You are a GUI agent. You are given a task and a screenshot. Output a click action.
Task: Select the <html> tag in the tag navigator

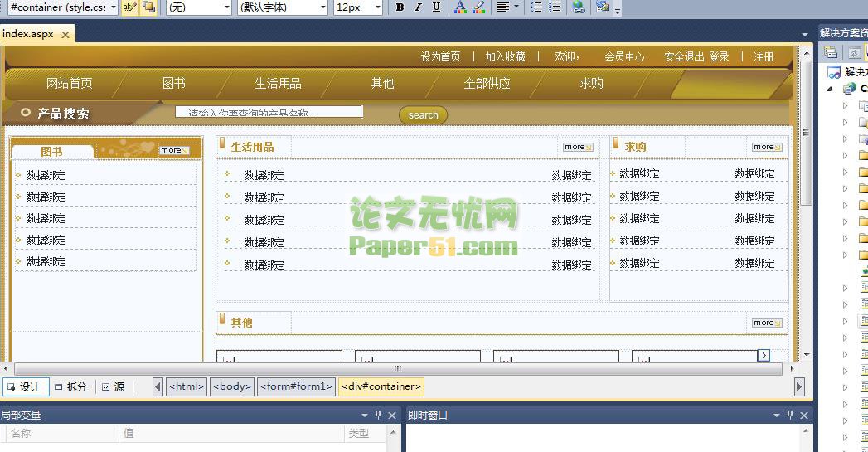pyautogui.click(x=187, y=386)
